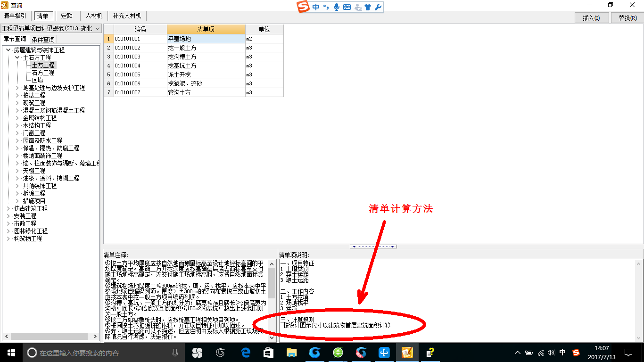
Task: Open the 人材机 tab
Action: coord(94,16)
